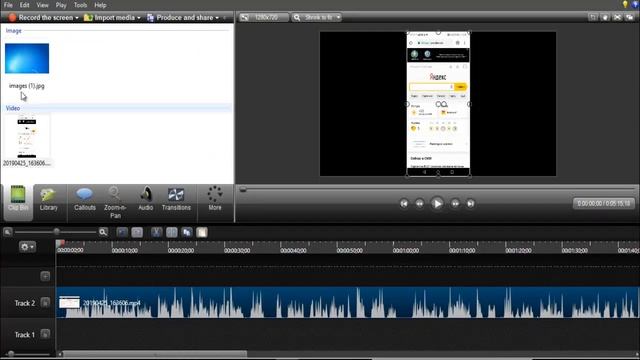
Task: Click the Copy icon on timeline toolbar
Action: 187,232
